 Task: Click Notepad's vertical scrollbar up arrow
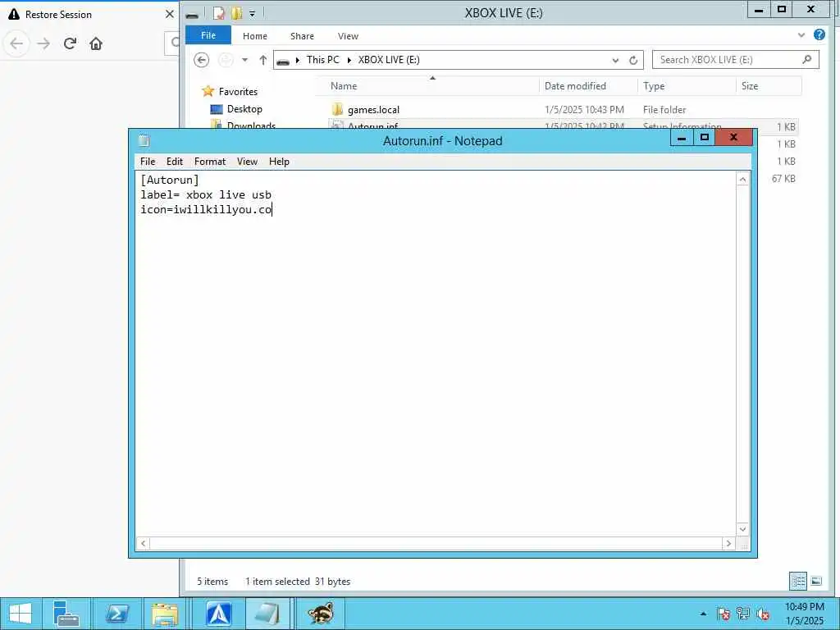click(742, 180)
